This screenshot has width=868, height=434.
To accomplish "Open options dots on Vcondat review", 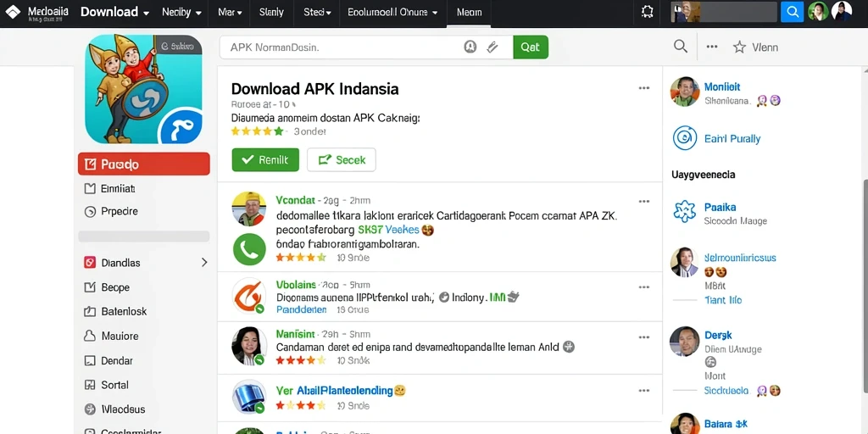I will [x=644, y=202].
